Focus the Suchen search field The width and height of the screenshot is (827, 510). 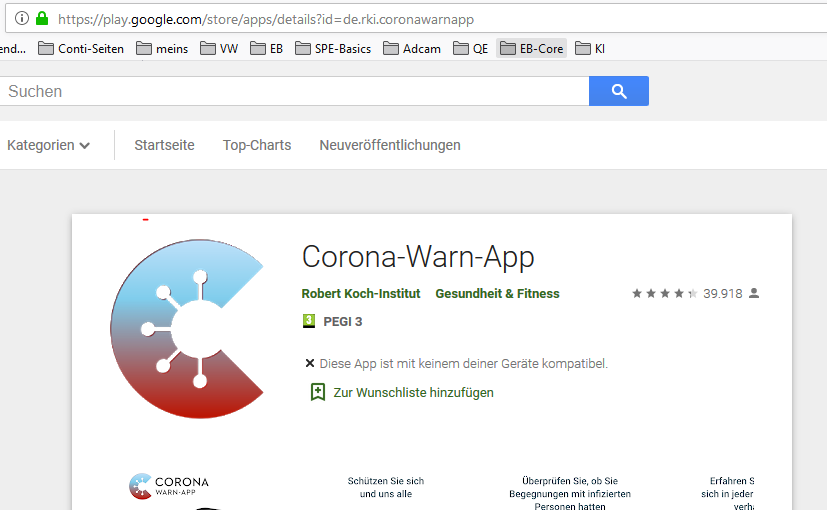click(294, 91)
